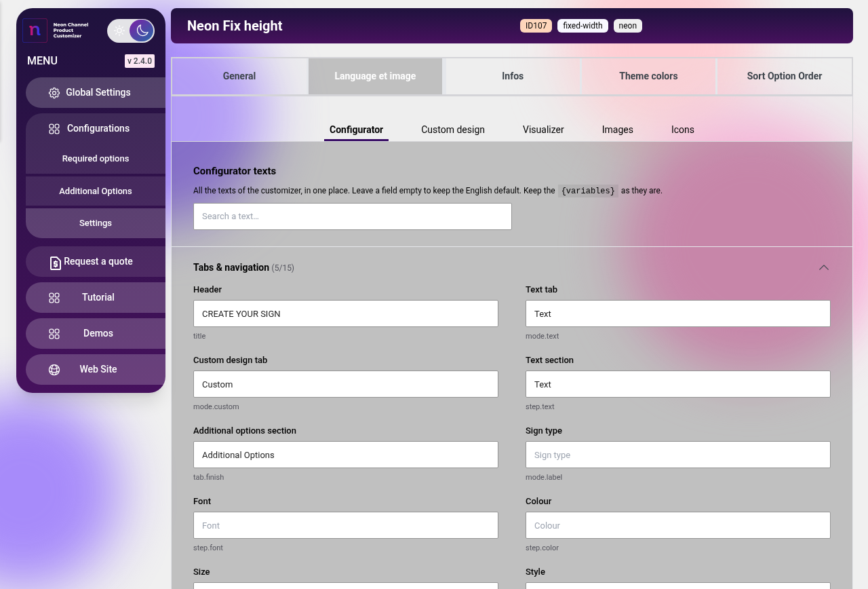This screenshot has width=868, height=589.
Task: Click the mode.label key text
Action: 544,477
